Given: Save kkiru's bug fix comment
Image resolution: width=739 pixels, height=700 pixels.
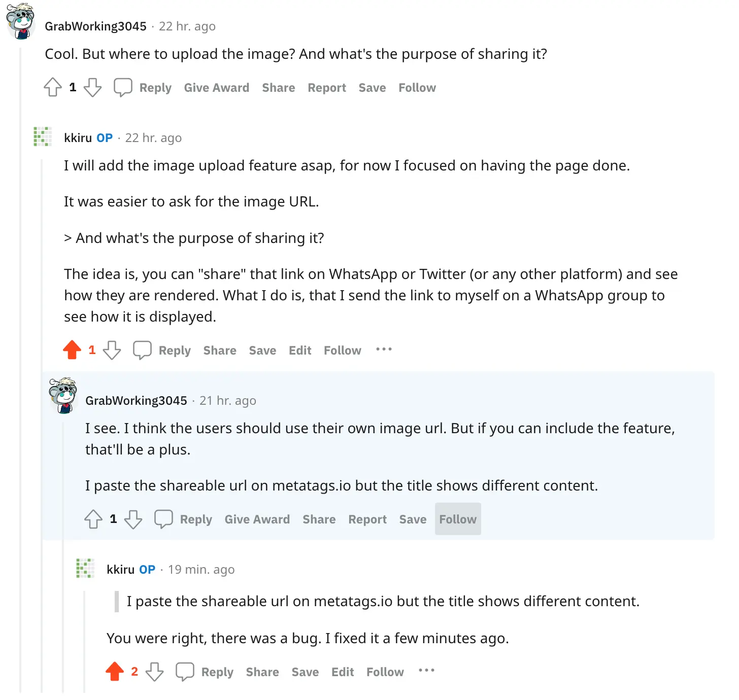Looking at the screenshot, I should pyautogui.click(x=305, y=672).
